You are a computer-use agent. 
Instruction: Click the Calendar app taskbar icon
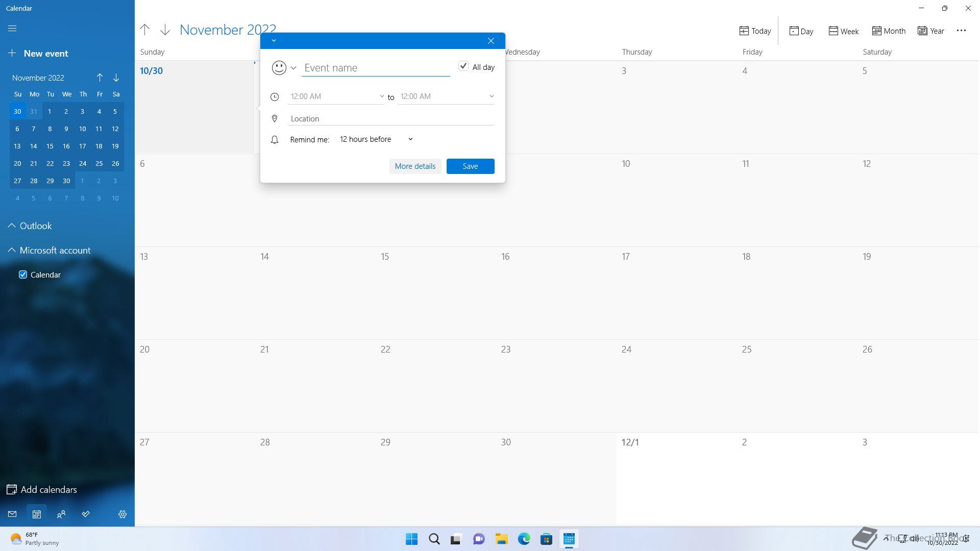pyautogui.click(x=569, y=539)
